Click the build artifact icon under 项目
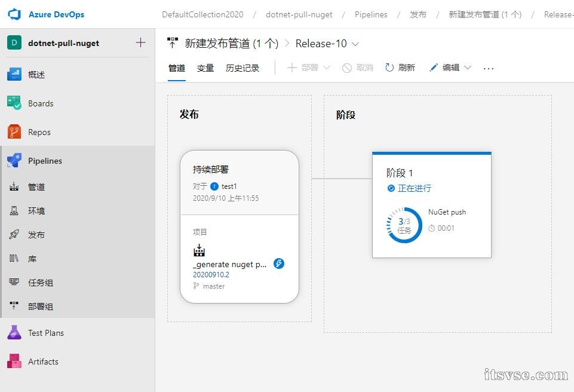The width and height of the screenshot is (574, 392). pyautogui.click(x=199, y=250)
